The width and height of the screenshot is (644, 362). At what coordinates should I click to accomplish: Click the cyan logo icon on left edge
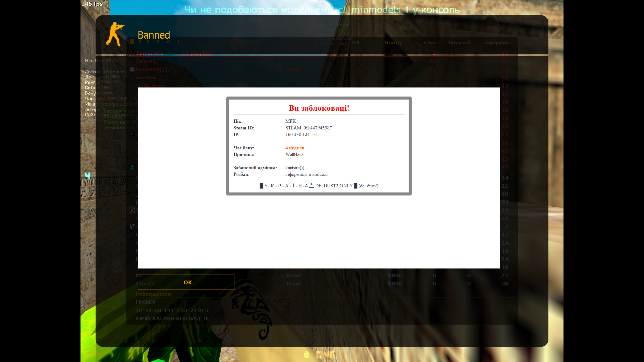click(x=87, y=176)
